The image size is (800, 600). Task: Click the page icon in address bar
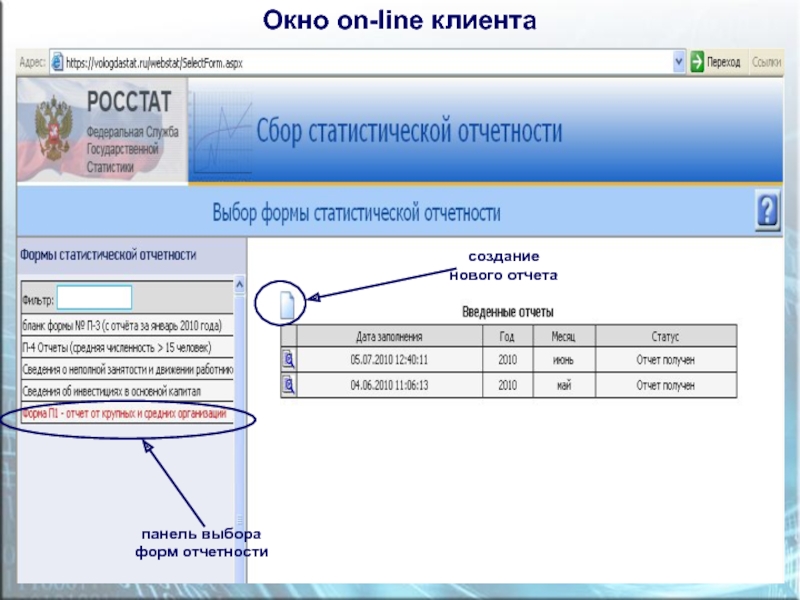[57, 62]
